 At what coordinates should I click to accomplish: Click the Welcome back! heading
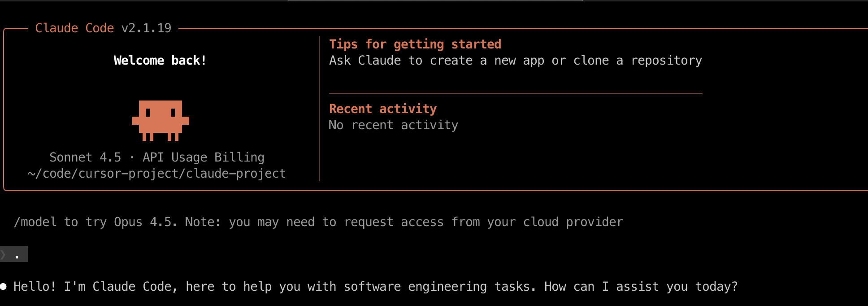pos(160,61)
